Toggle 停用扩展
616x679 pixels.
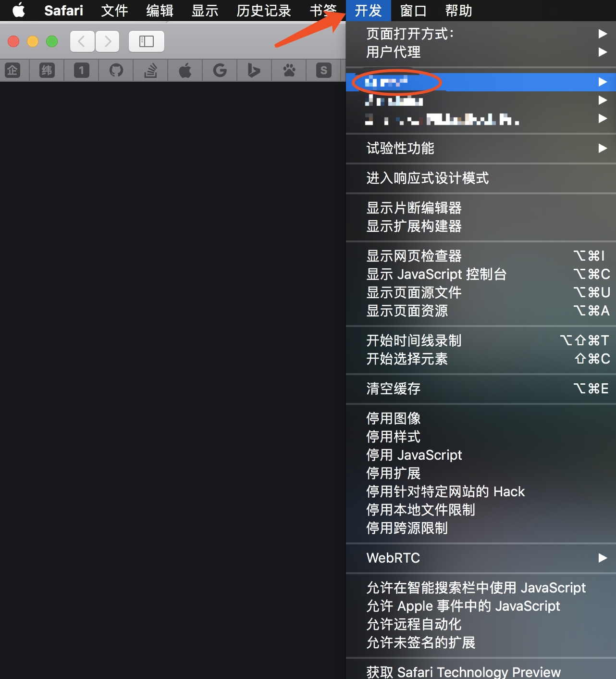[481, 473]
